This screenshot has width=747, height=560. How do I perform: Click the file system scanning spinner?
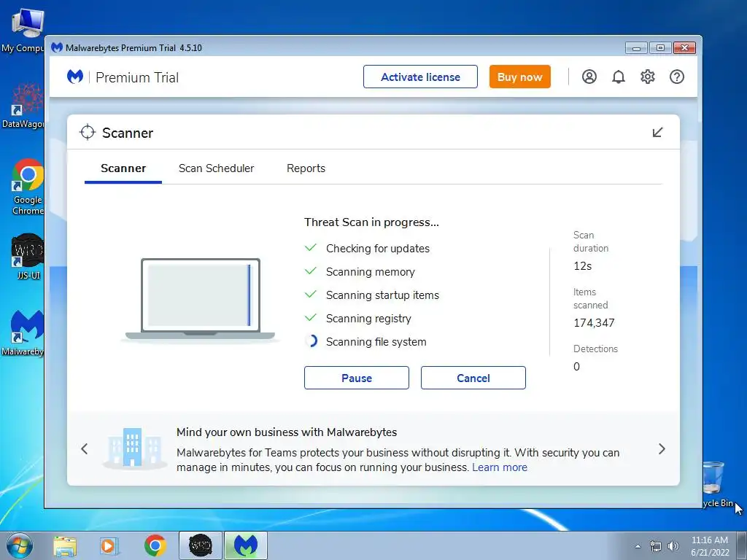(x=311, y=341)
